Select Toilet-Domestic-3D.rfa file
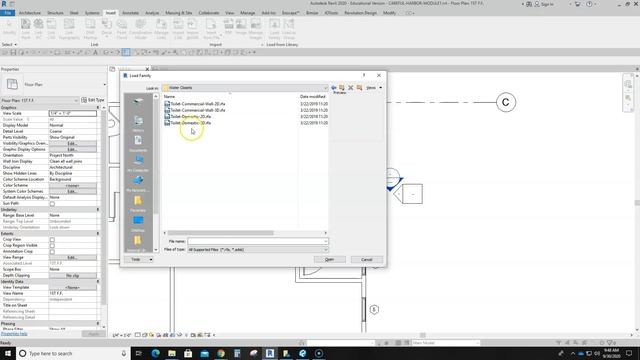 (x=188, y=123)
